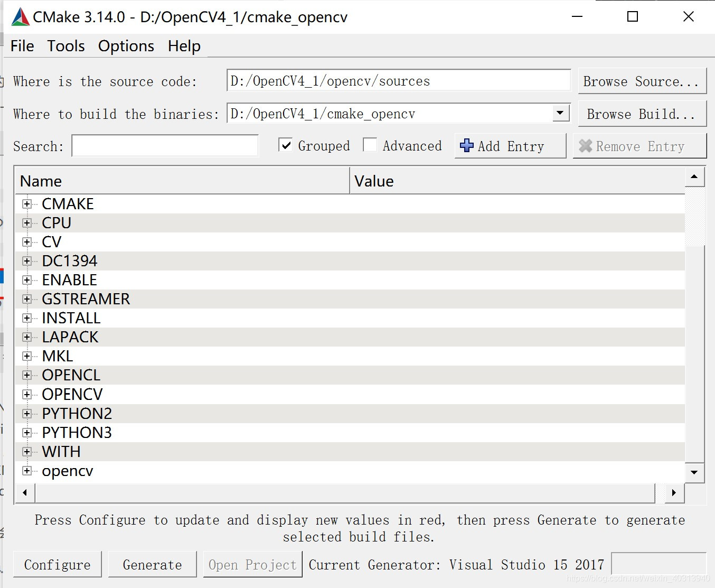Uncheck the Grouped checkbox
Viewport: 715px width, 588px height.
[x=286, y=145]
